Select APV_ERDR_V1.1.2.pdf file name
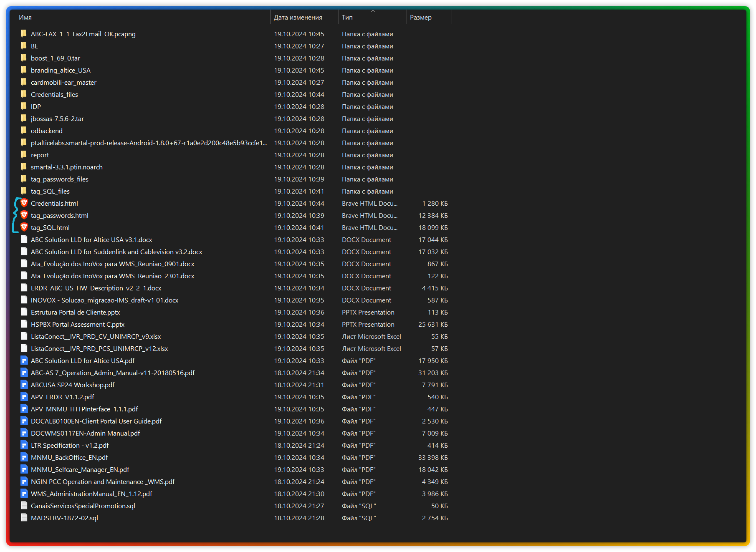This screenshot has height=552, width=756. 62,397
